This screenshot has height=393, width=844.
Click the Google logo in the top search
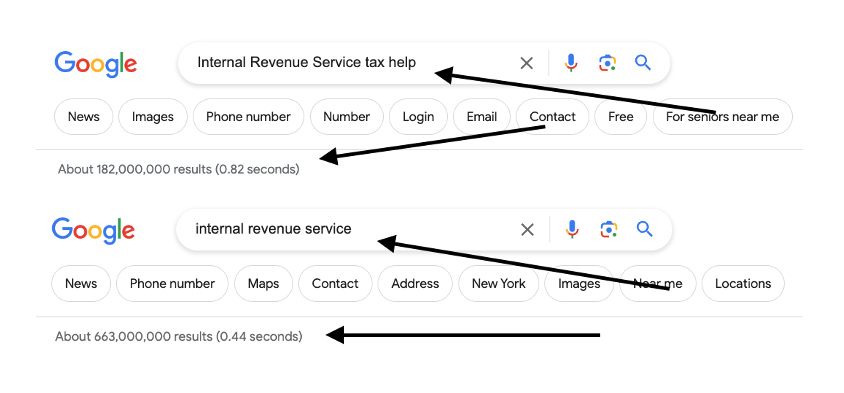[96, 65]
